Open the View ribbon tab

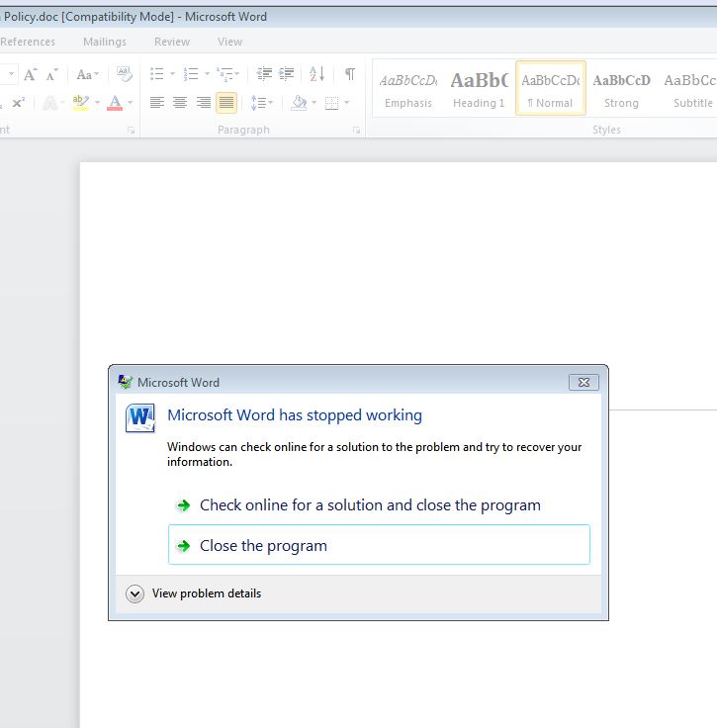click(x=229, y=42)
